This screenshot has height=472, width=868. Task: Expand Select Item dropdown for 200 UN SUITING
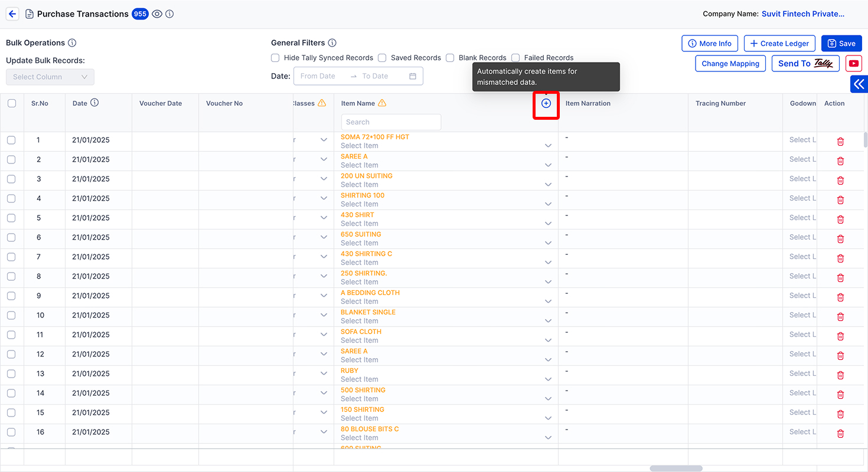pos(548,185)
